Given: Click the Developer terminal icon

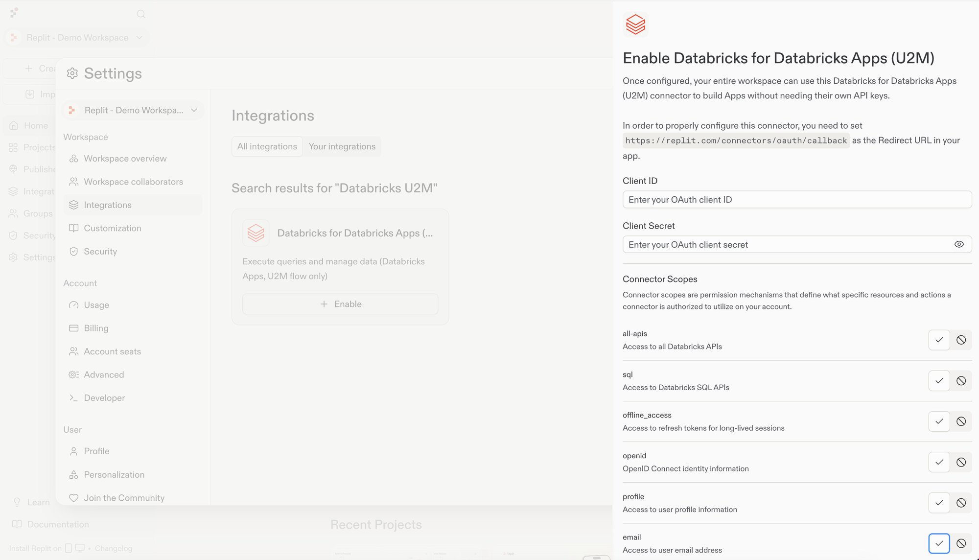Looking at the screenshot, I should 73,398.
